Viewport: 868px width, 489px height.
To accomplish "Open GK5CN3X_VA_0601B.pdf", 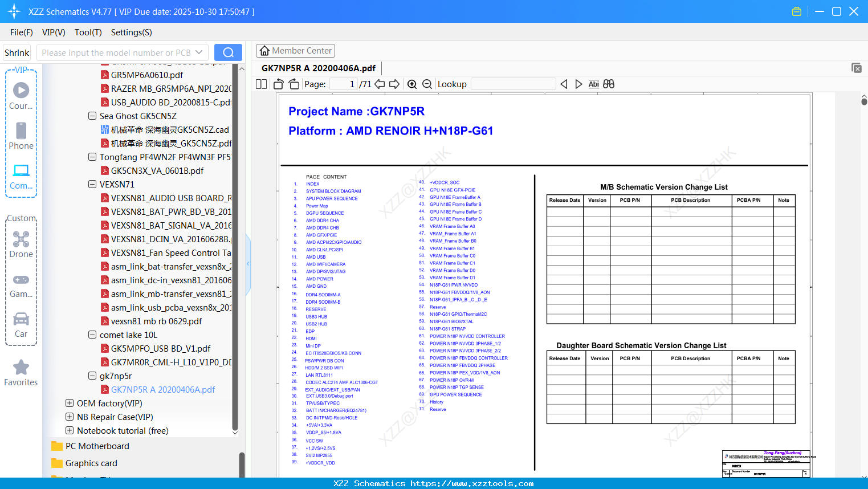I will click(x=157, y=170).
